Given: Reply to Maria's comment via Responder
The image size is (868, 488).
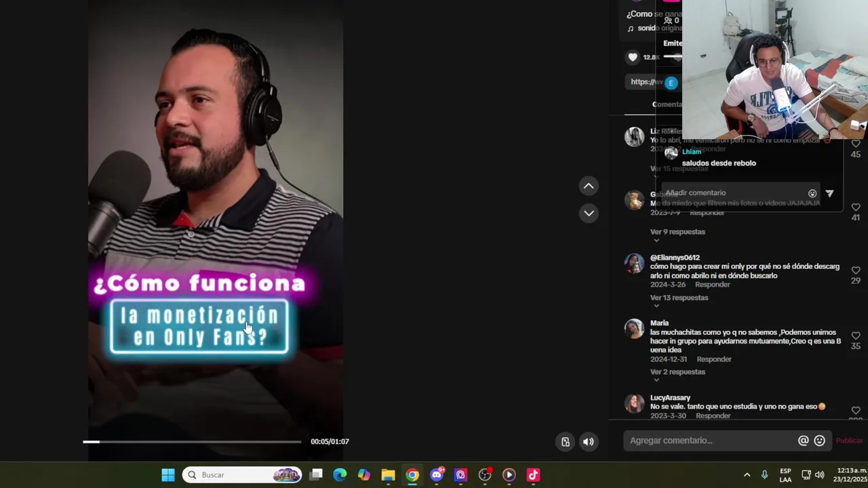Looking at the screenshot, I should pyautogui.click(x=714, y=359).
